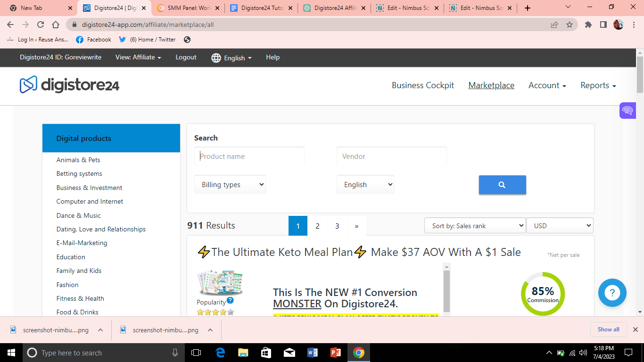Bookmark this page with the star icon
The height and width of the screenshot is (362, 644).
coord(570,25)
